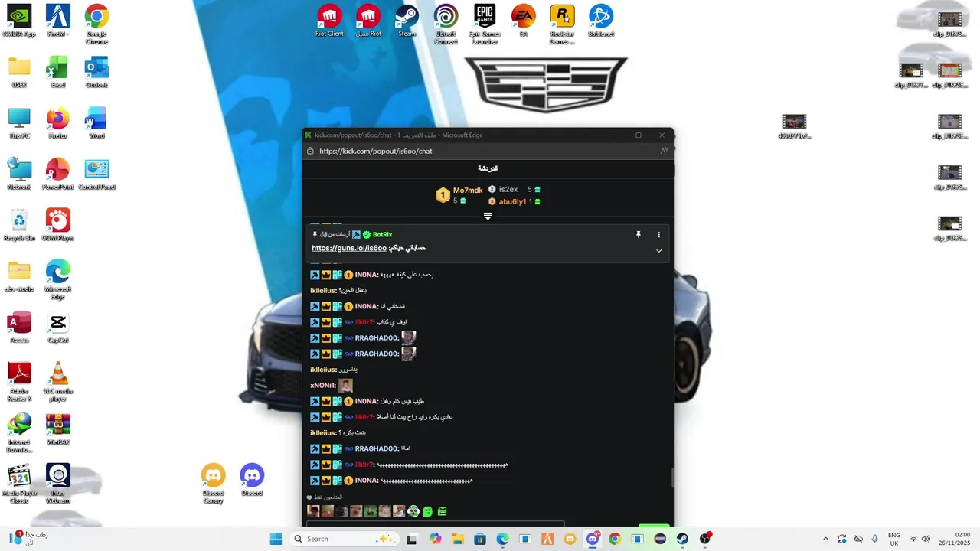The height and width of the screenshot is (551, 980).
Task: Select the CapCut desktop shortcut
Action: click(57, 328)
